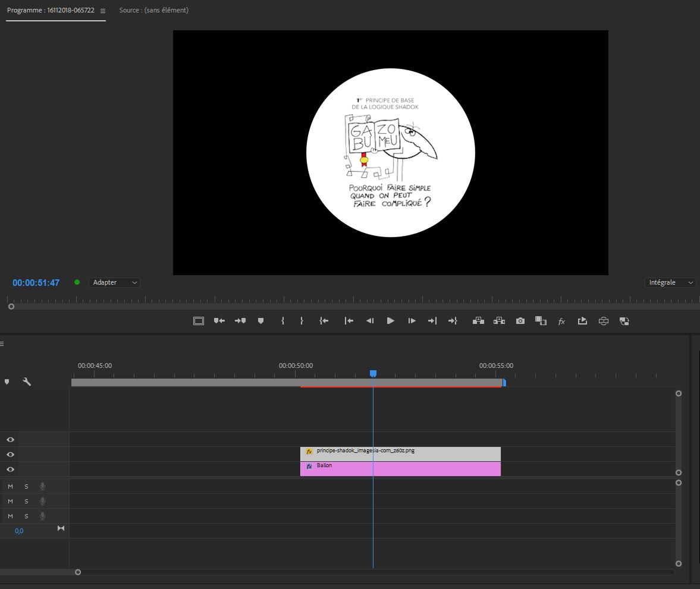Step back one frame
This screenshot has width=700, height=589.
[370, 321]
